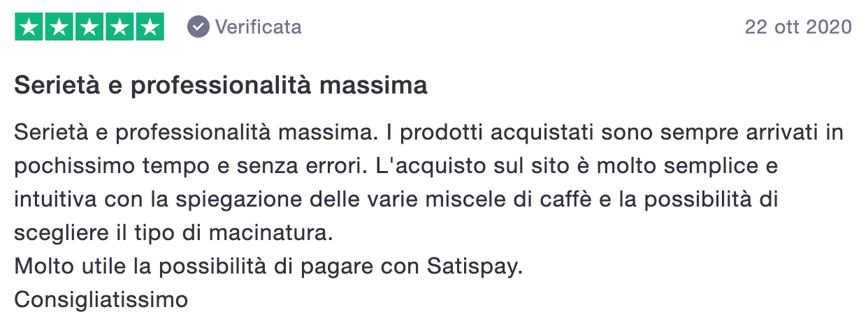
Task: Click the third green rating star
Action: click(89, 27)
